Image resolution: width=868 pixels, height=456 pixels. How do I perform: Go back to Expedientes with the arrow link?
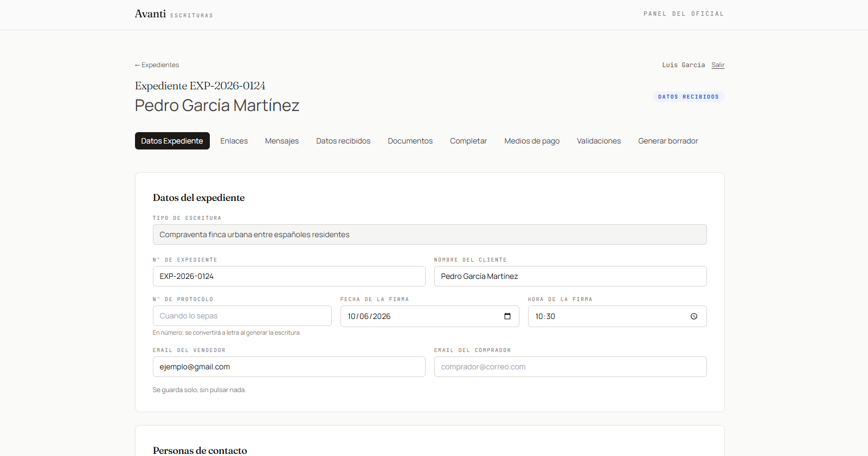click(157, 65)
